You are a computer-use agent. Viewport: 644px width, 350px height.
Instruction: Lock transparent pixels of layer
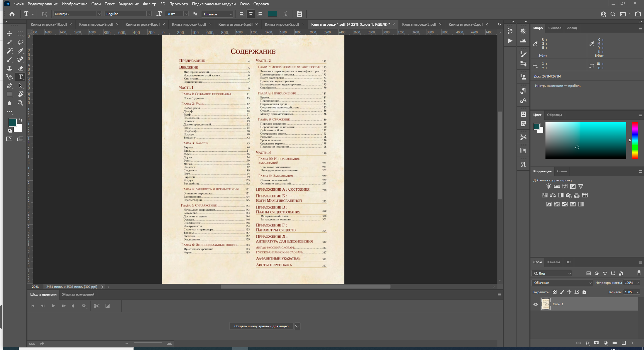point(554,292)
